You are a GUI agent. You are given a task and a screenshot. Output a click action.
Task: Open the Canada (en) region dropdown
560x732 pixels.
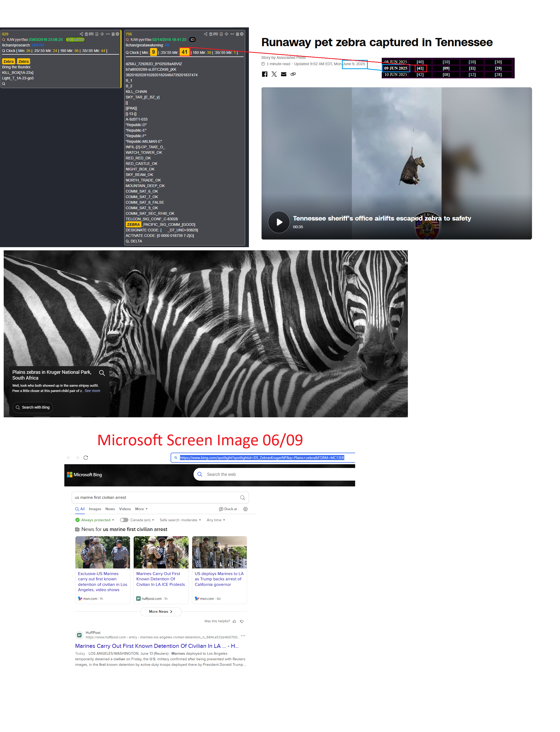point(142,520)
